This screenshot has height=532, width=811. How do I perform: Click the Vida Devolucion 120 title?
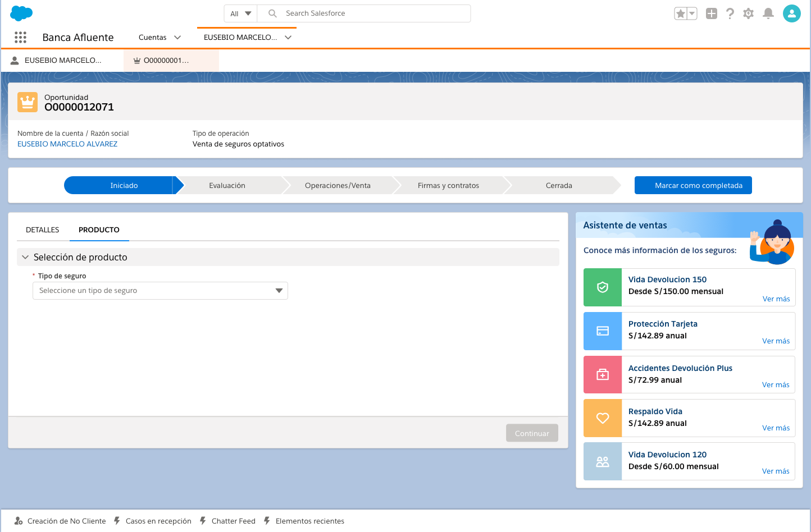coord(667,455)
